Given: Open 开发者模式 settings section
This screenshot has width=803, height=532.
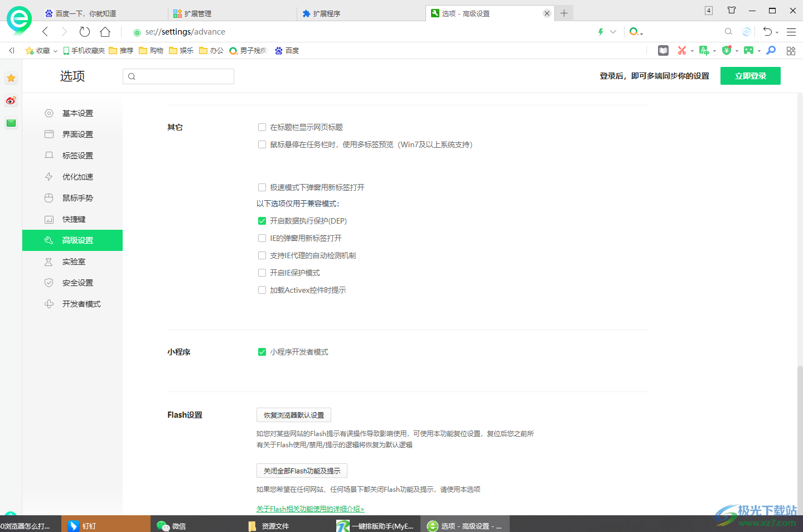Looking at the screenshot, I should click(72, 304).
